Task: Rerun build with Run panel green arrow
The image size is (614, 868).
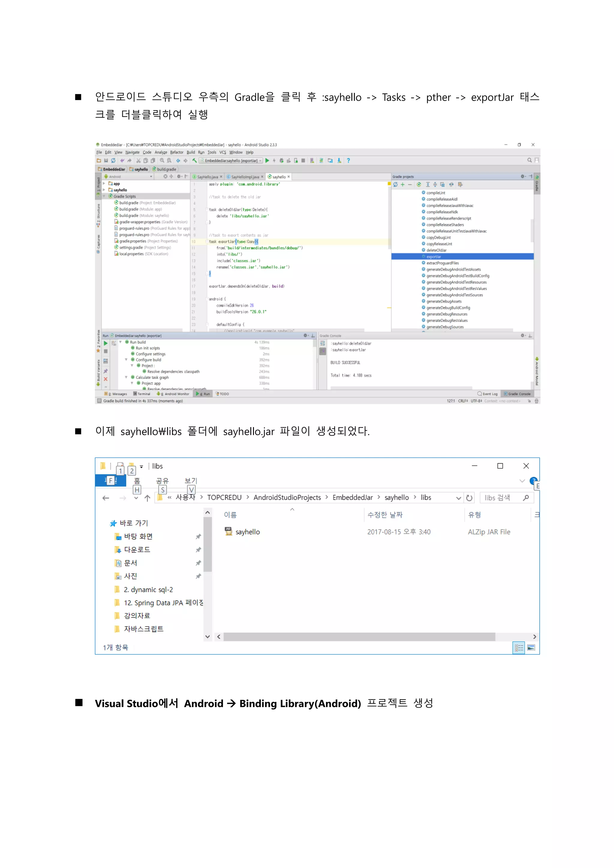Action: click(106, 343)
